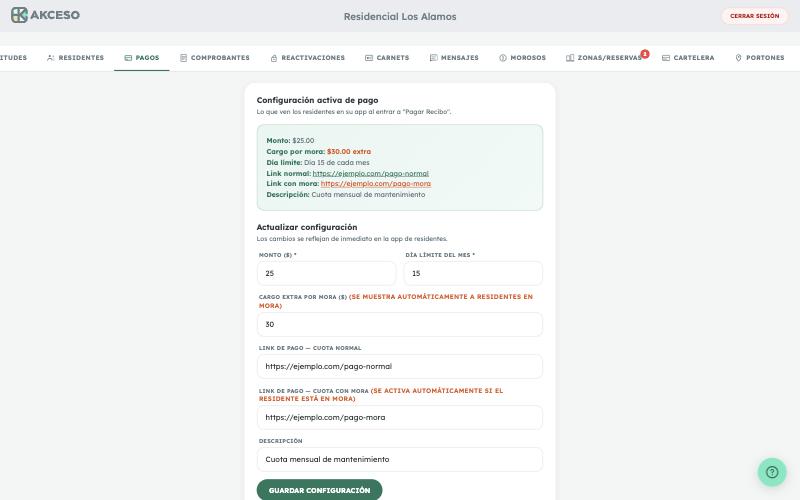Click the Link de pago cuota normal field
The height and width of the screenshot is (500, 800).
click(399, 366)
